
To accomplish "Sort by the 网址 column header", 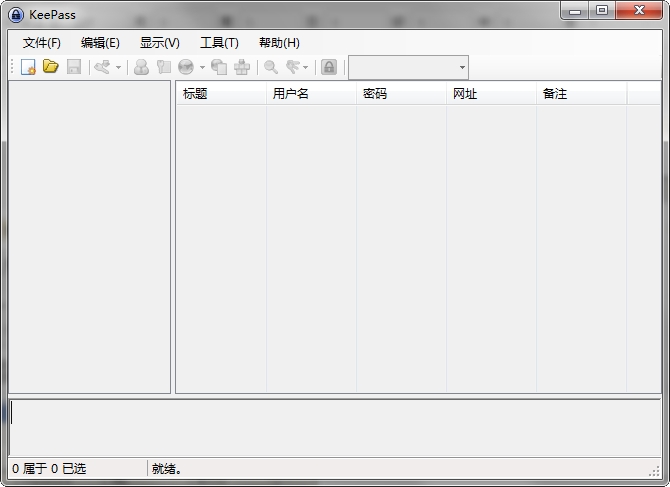I will point(491,94).
